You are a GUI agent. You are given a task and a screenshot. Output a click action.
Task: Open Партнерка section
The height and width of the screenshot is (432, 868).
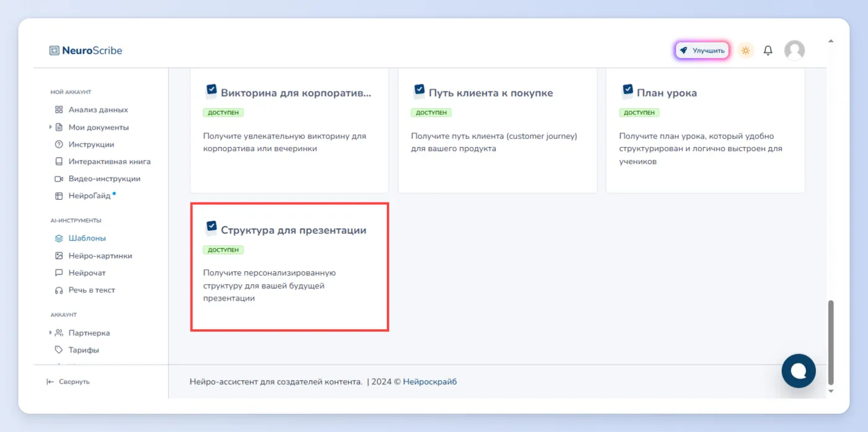click(x=89, y=333)
